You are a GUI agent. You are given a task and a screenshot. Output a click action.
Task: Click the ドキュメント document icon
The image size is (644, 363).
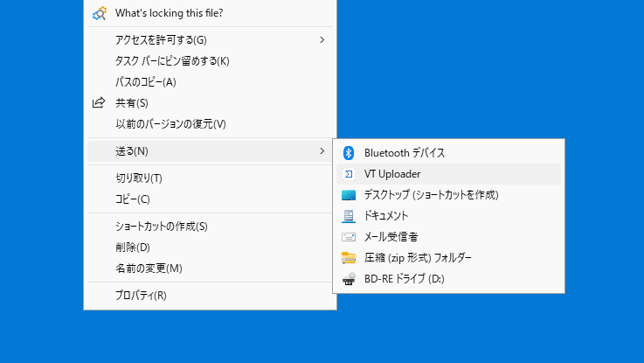349,216
